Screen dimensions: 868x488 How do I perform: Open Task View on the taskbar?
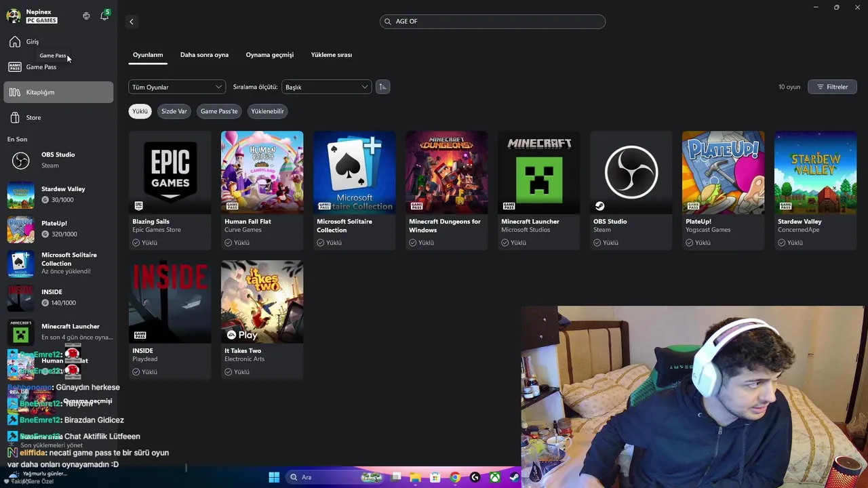tap(397, 477)
